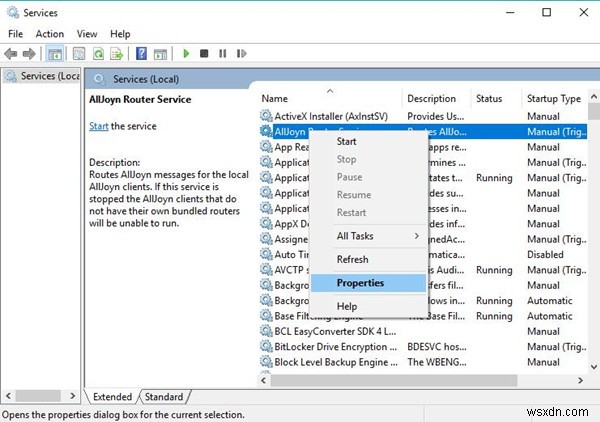Switch to the Extended tab
This screenshot has height=422, width=600.
(112, 397)
